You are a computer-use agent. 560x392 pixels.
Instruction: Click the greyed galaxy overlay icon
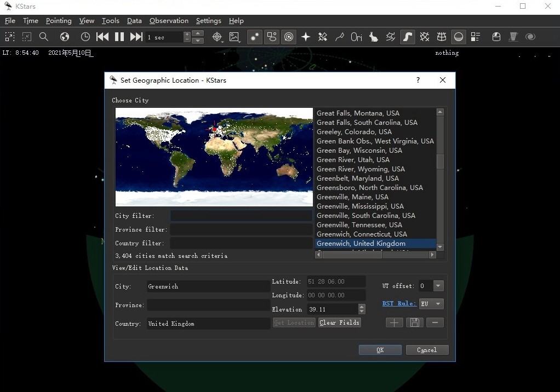pyautogui.click(x=530, y=37)
